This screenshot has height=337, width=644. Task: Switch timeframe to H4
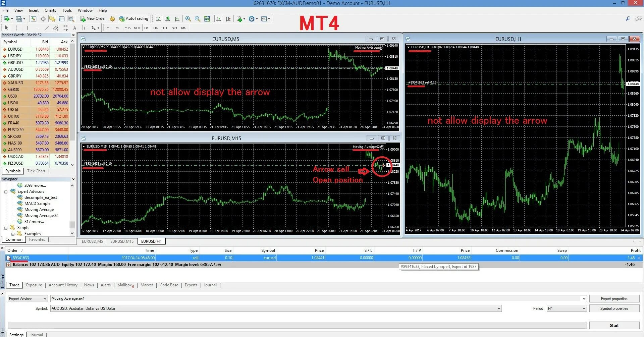point(156,28)
